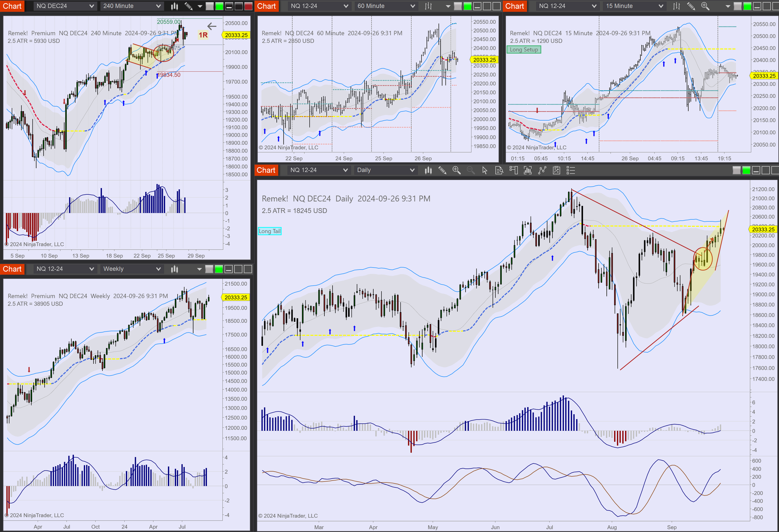The width and height of the screenshot is (779, 532).
Task: Click yellow 20333.25 price marker on Daily chart axis
Action: (x=763, y=230)
